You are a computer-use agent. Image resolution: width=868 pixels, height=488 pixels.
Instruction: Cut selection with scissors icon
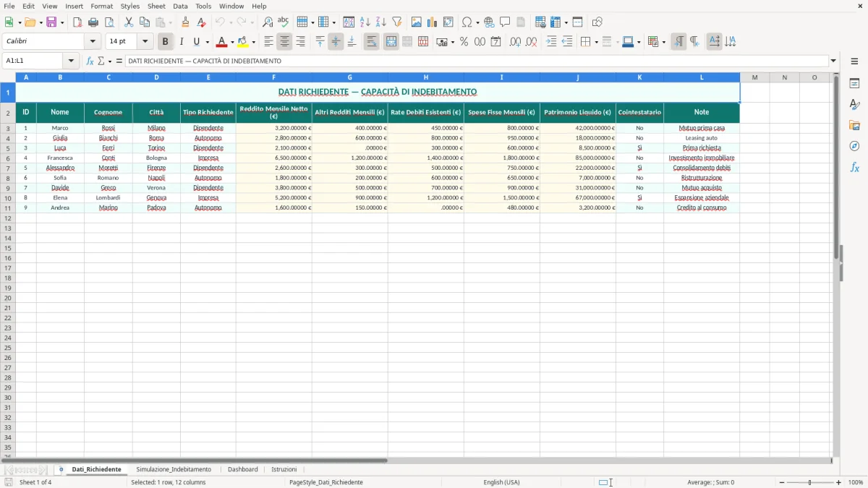tap(129, 22)
